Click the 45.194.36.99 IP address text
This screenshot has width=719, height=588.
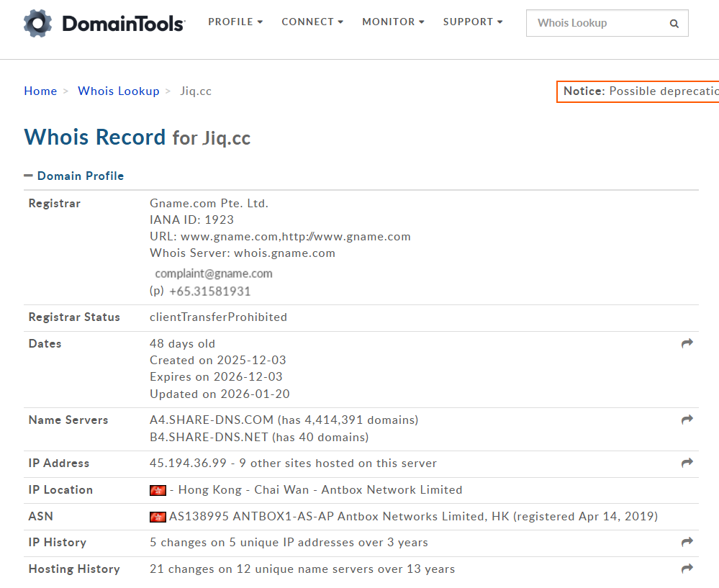pos(189,463)
